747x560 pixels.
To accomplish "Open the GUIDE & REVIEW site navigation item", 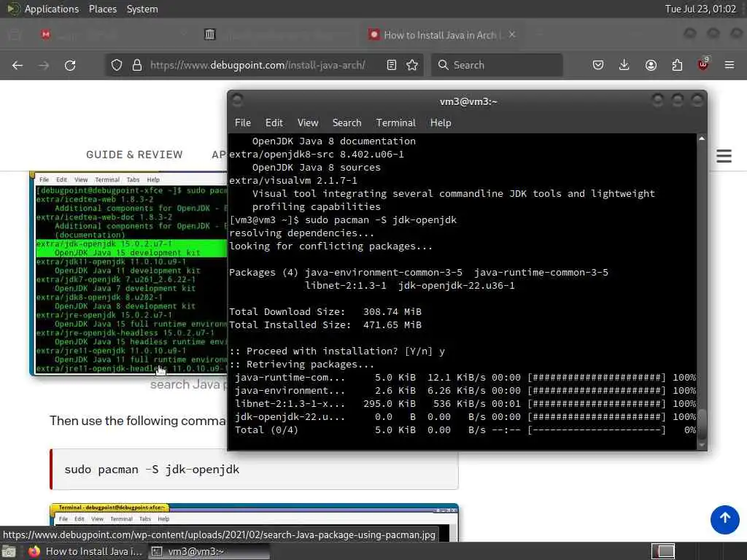I will (134, 155).
